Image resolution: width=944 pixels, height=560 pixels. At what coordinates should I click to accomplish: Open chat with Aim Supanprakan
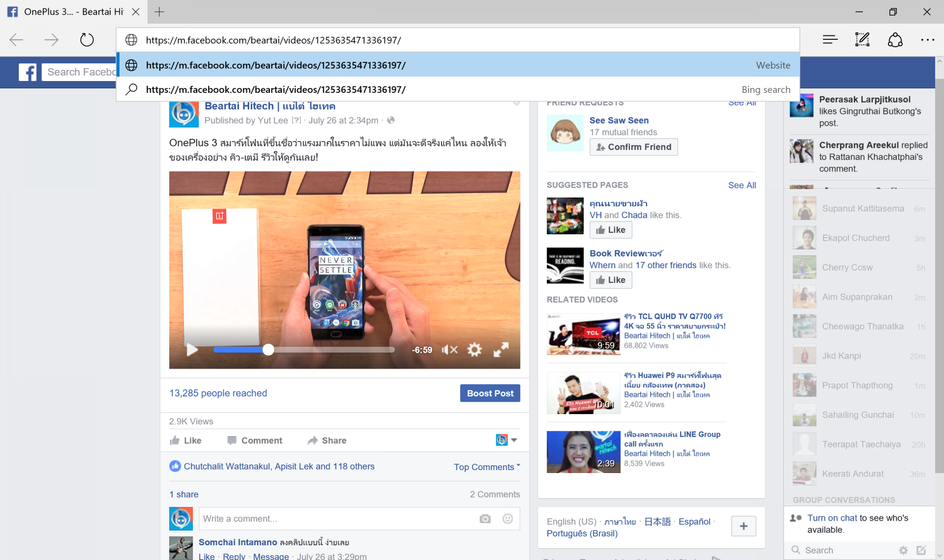click(859, 297)
